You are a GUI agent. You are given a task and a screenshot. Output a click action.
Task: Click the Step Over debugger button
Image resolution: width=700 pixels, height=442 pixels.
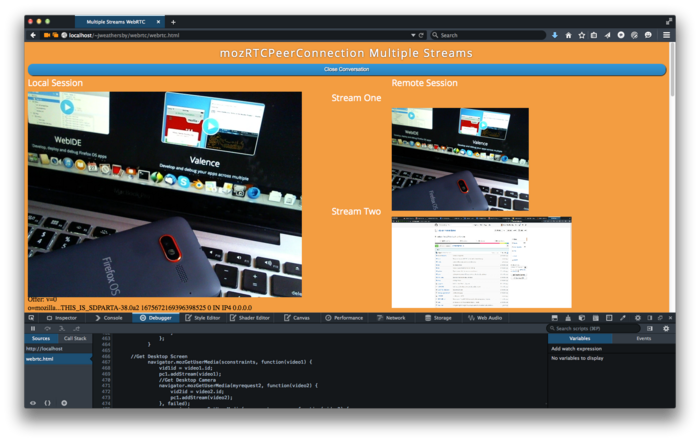pyautogui.click(x=47, y=328)
